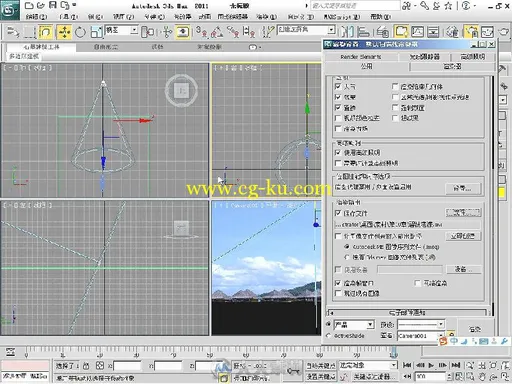The image size is (512, 384).
Task: Enable the 跳过现有图像 checkbox
Action: coord(338,293)
